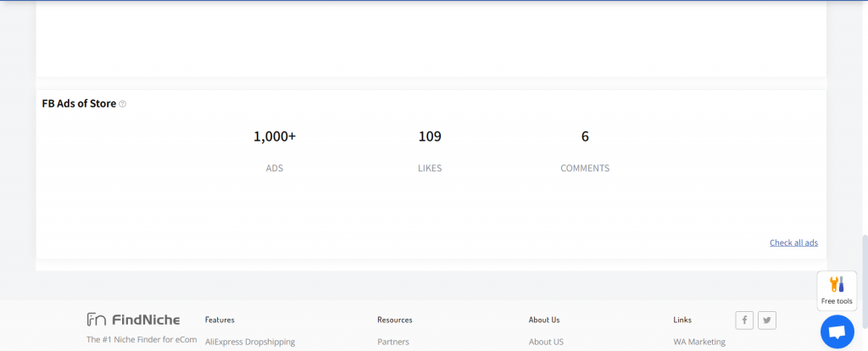Open the Free tools widget
The height and width of the screenshot is (351, 868).
point(837,290)
